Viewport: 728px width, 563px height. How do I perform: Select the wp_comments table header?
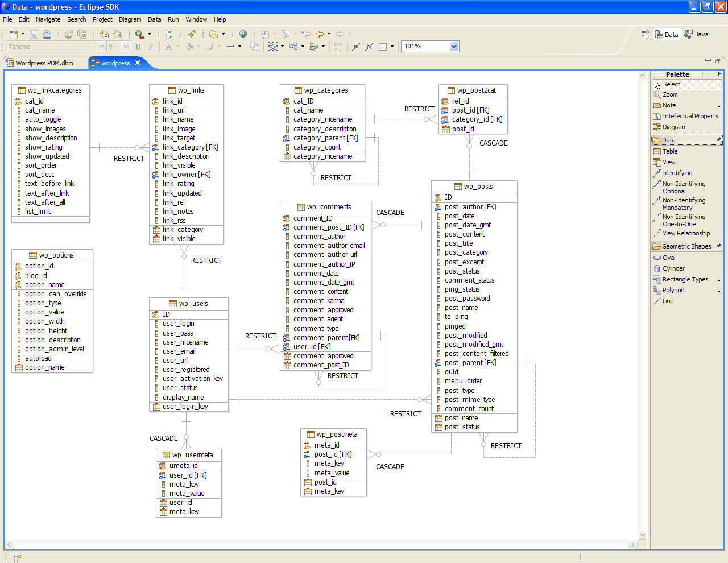(325, 207)
